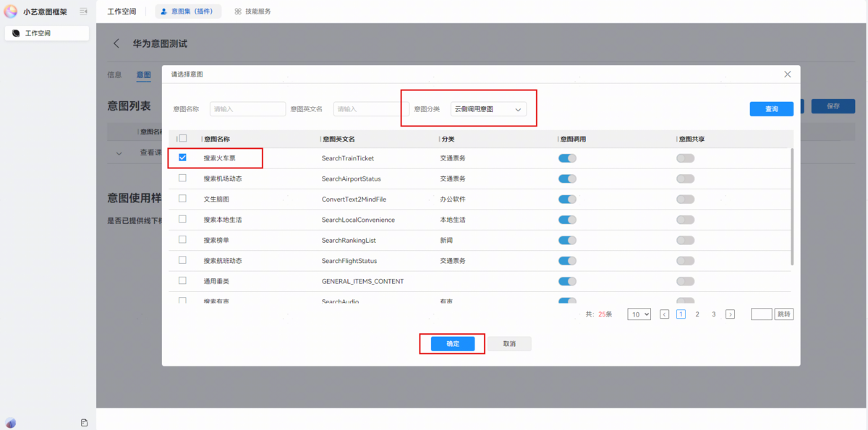Close the 请选择意图 dialog
868x430 pixels.
788,74
